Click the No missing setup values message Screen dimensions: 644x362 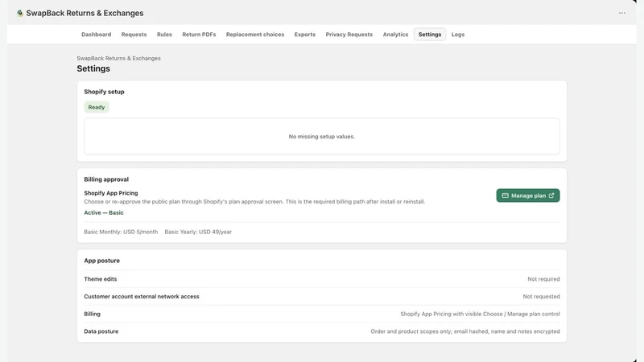(321, 136)
